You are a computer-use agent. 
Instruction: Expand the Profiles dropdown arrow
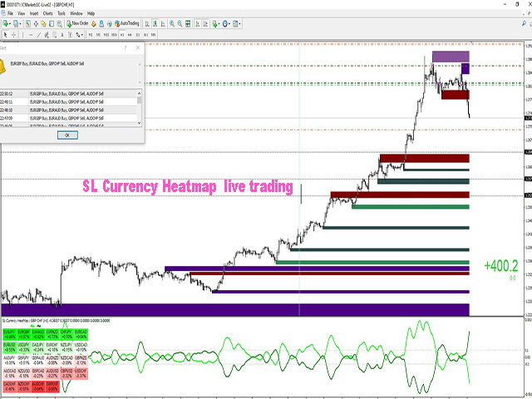20,24
